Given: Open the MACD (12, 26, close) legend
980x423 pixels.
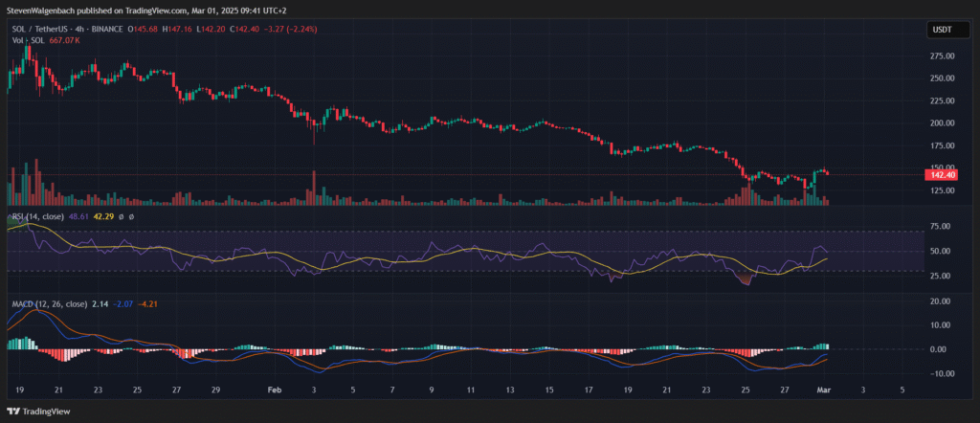Looking at the screenshot, I should pos(52,304).
